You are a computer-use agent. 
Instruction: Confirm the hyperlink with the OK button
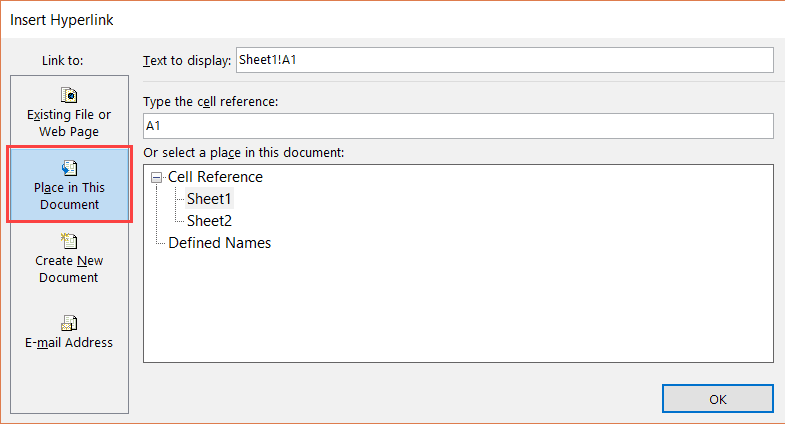pyautogui.click(x=717, y=399)
